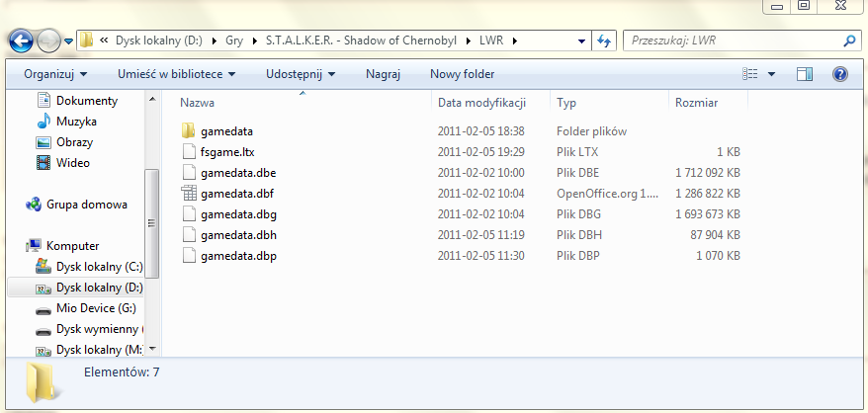Open Obrazy in the navigation pane

(75, 142)
